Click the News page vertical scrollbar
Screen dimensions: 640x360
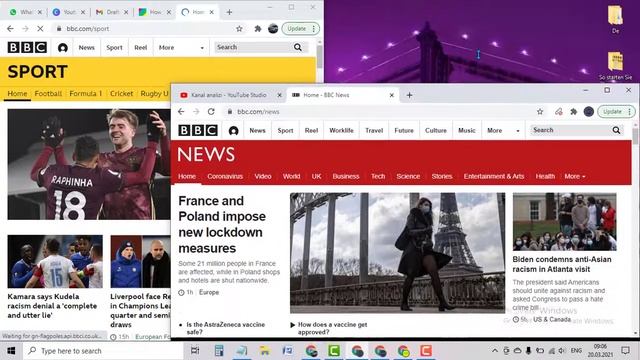(635, 136)
